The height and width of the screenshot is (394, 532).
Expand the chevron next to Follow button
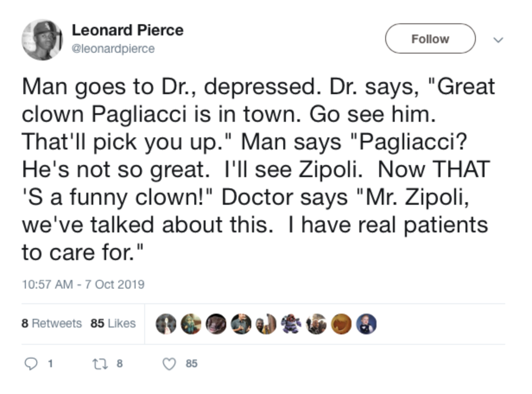[x=499, y=40]
